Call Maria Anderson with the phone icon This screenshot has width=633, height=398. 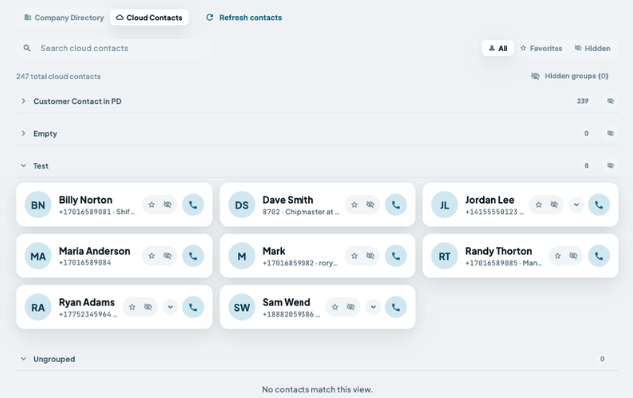[193, 256]
